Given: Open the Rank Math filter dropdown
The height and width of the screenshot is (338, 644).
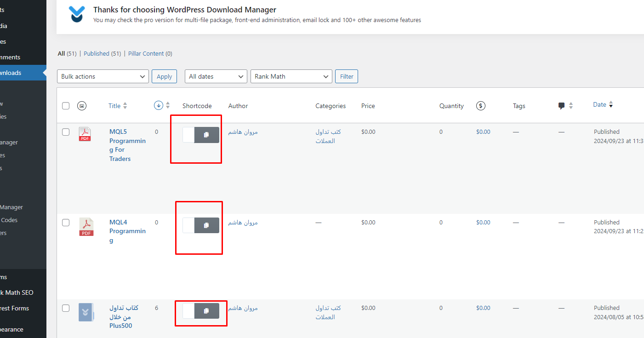Looking at the screenshot, I should [x=291, y=76].
